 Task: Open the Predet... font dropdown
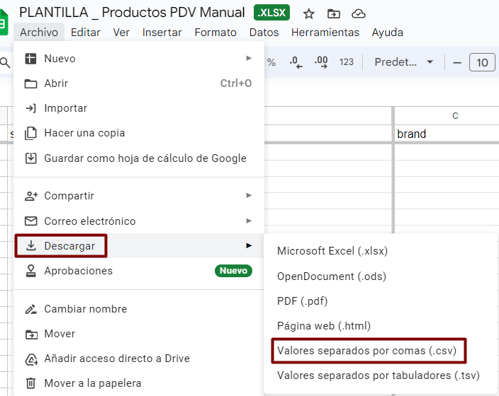pyautogui.click(x=404, y=62)
